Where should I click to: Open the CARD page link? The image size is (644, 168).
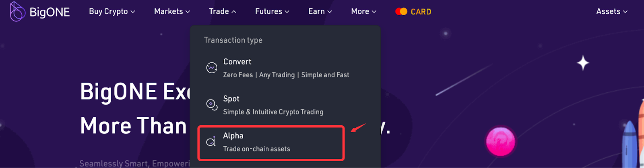421,12
